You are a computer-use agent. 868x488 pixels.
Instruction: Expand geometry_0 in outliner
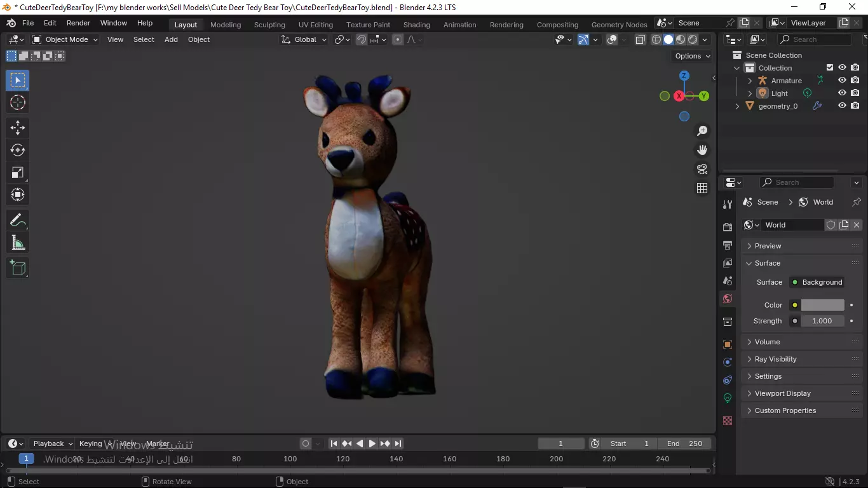[x=737, y=106]
